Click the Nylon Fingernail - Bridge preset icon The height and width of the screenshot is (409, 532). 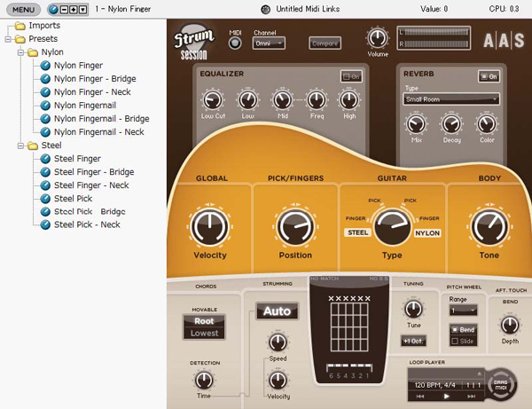(x=45, y=119)
